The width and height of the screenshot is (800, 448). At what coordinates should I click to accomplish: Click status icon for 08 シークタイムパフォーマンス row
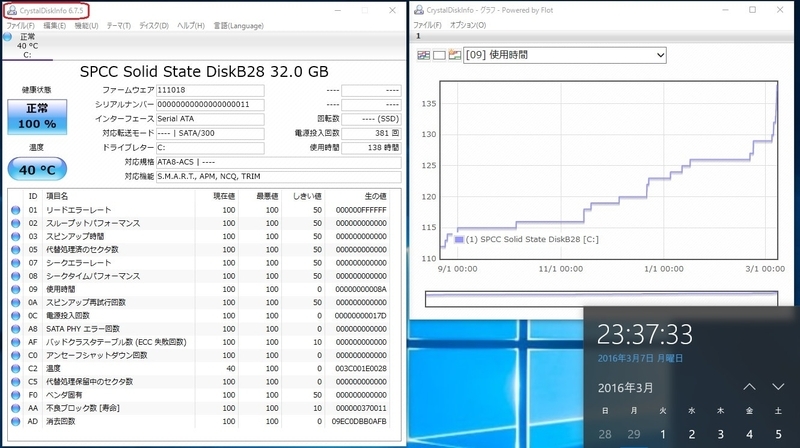pyautogui.click(x=16, y=276)
